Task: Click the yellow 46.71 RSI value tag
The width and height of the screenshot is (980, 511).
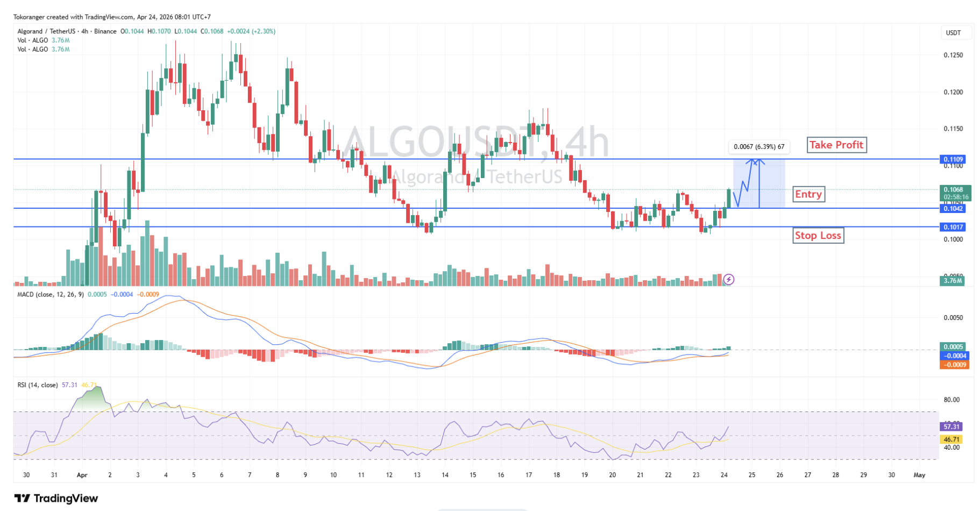Action: click(x=951, y=439)
